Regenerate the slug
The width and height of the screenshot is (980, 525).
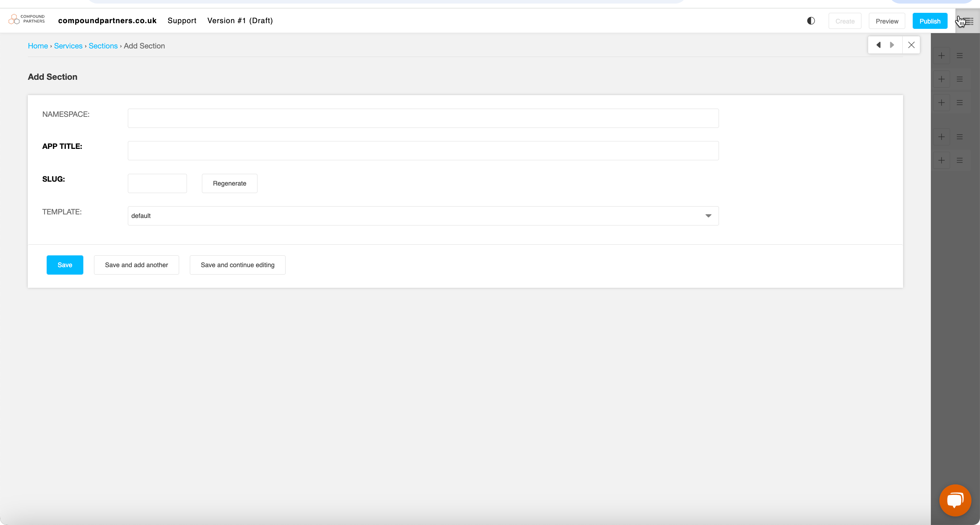tap(229, 183)
